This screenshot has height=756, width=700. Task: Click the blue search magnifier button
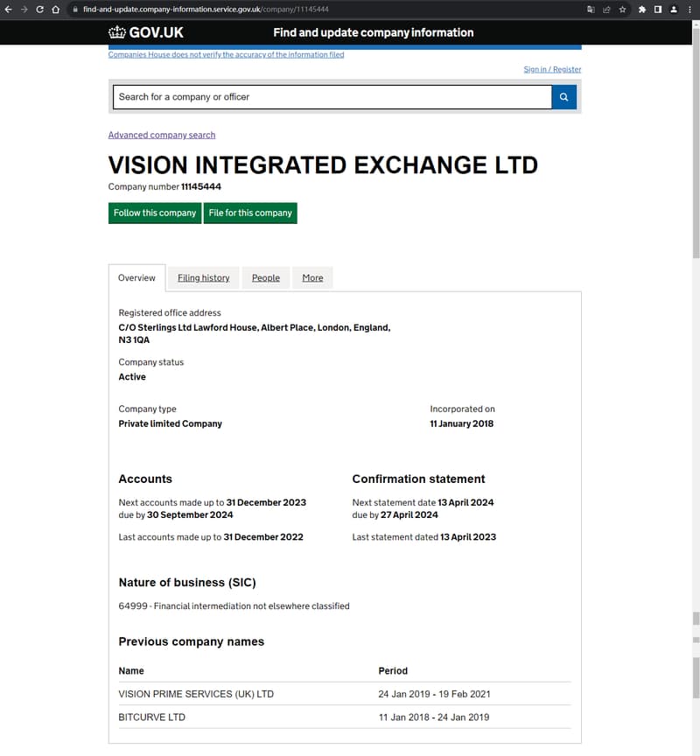click(563, 97)
